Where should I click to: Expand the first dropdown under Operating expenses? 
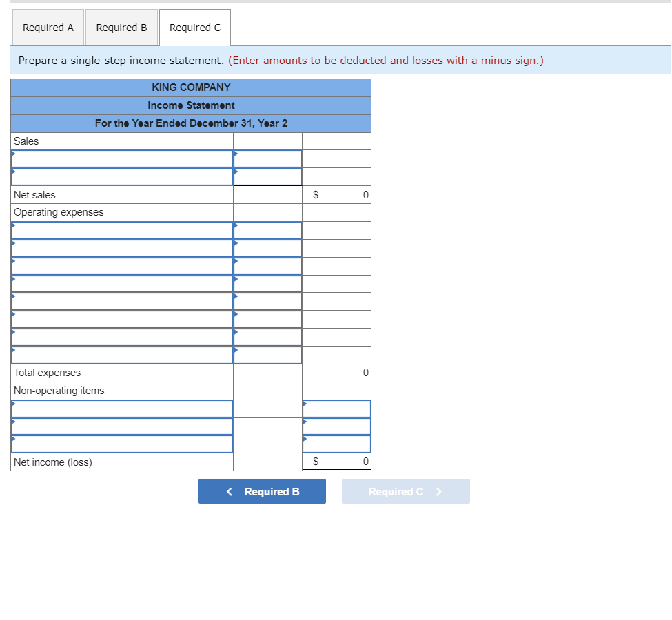tap(122, 230)
